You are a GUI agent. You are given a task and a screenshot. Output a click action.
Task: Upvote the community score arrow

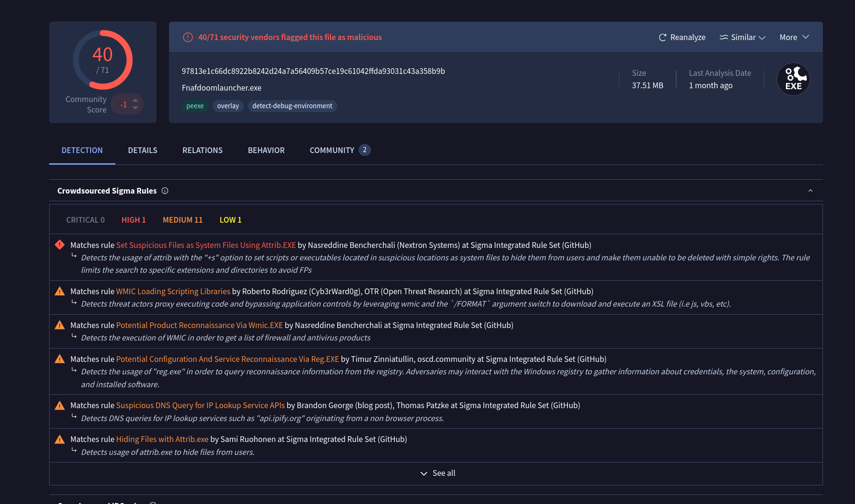135,100
